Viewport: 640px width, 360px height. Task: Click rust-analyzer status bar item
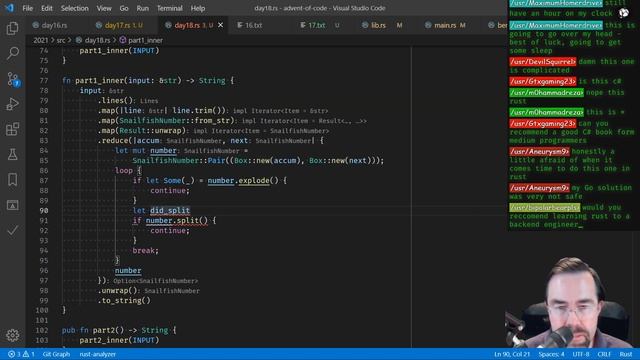98,354
